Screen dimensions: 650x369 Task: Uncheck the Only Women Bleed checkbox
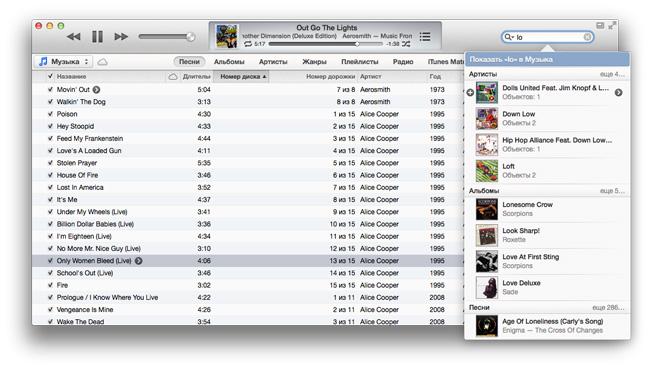coord(50,261)
